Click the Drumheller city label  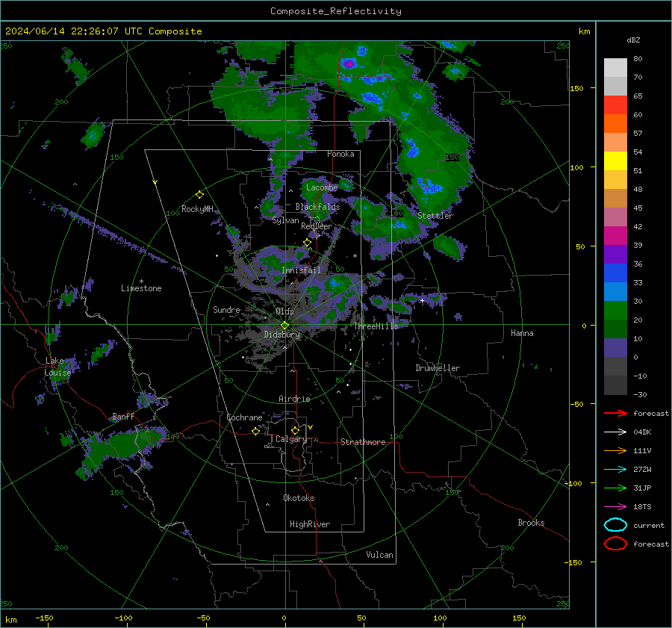coord(438,368)
